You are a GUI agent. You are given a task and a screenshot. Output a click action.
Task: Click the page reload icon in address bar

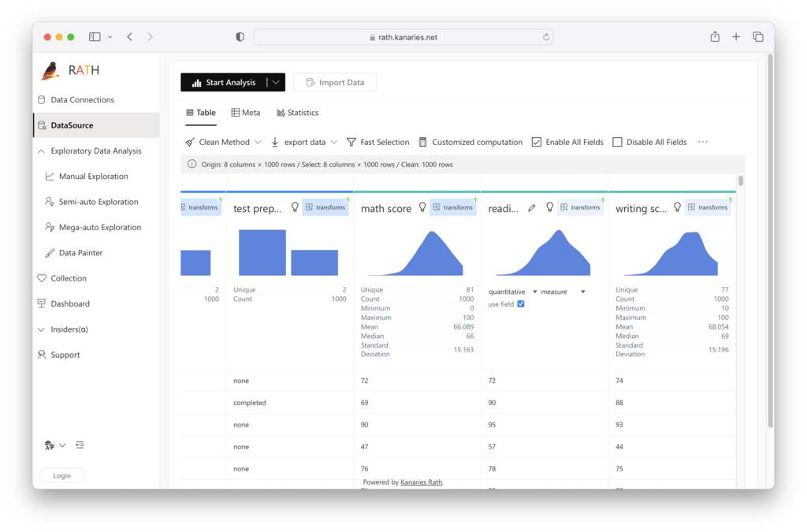click(x=546, y=37)
